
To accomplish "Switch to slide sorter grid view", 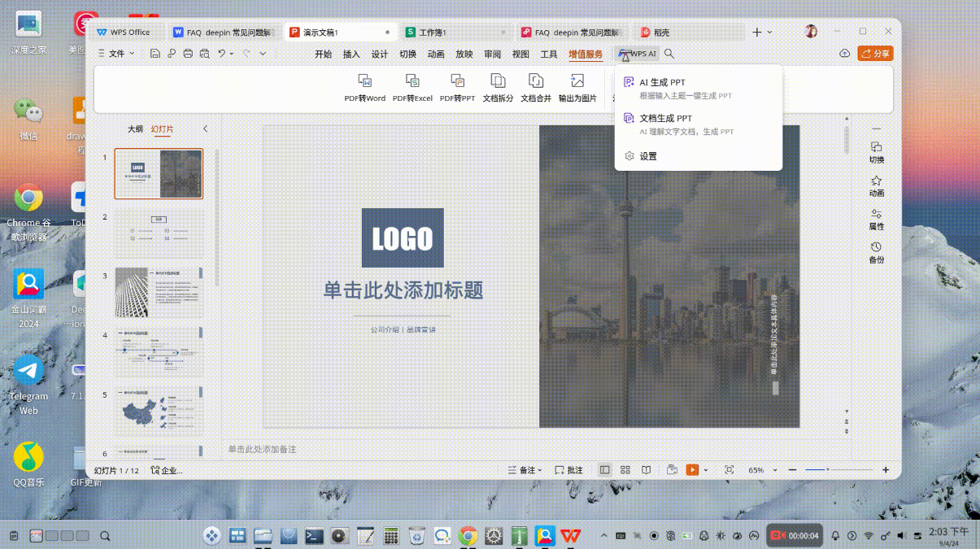I will click(x=625, y=470).
